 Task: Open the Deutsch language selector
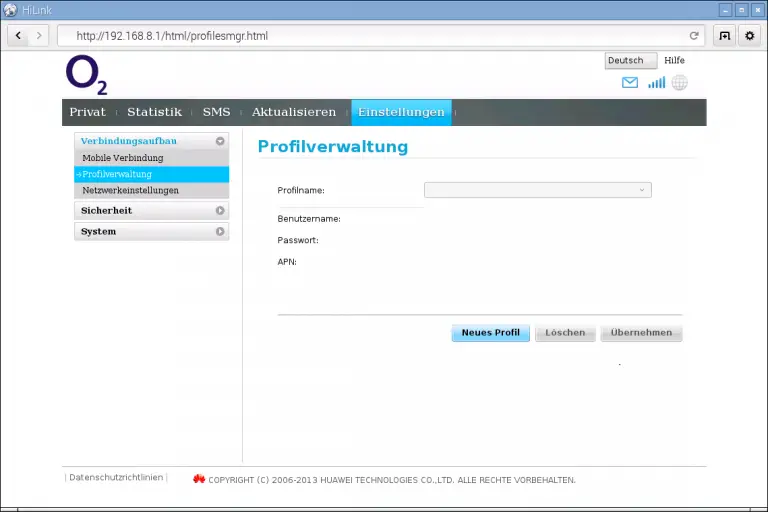pyautogui.click(x=631, y=61)
